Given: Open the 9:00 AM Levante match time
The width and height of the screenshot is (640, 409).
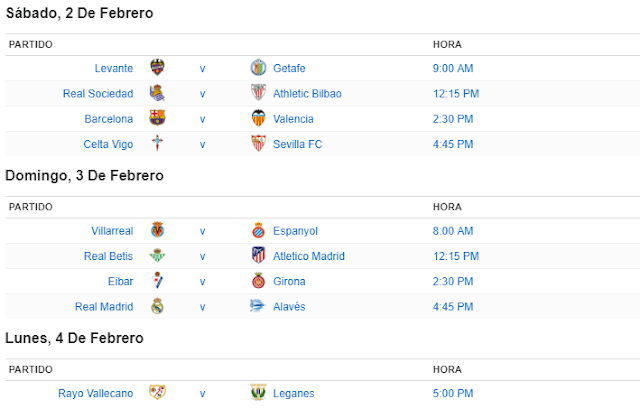Looking at the screenshot, I should [x=453, y=69].
